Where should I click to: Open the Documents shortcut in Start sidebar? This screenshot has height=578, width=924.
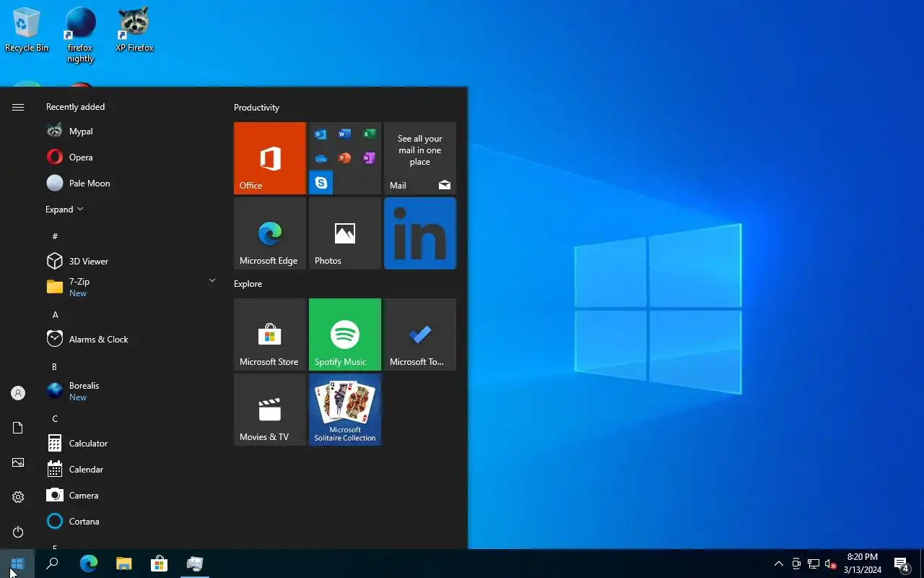click(18, 428)
